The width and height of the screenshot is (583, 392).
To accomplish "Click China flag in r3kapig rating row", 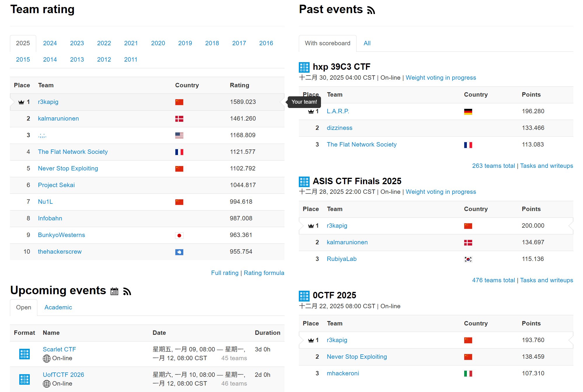I will tap(179, 102).
